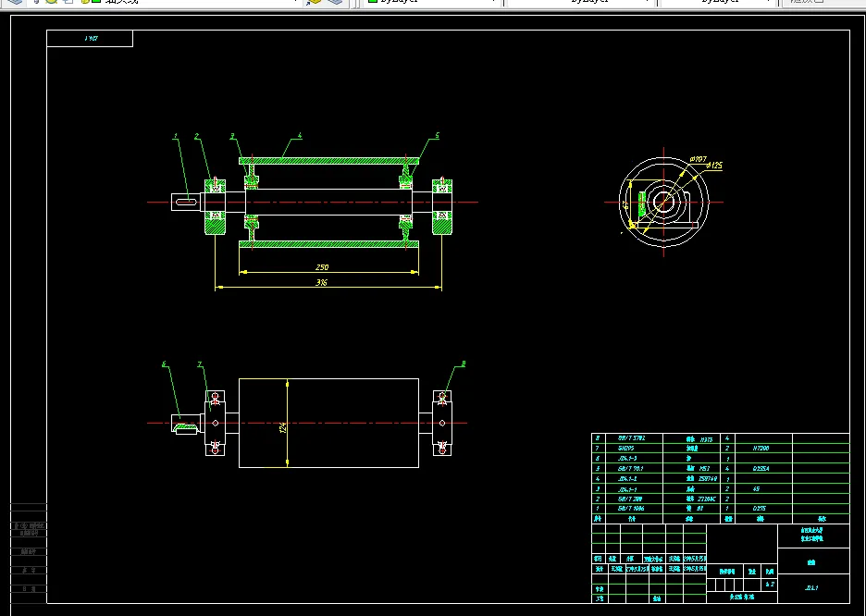Click the 250 length dimension text
Image resolution: width=866 pixels, height=616 pixels.
tap(322, 267)
